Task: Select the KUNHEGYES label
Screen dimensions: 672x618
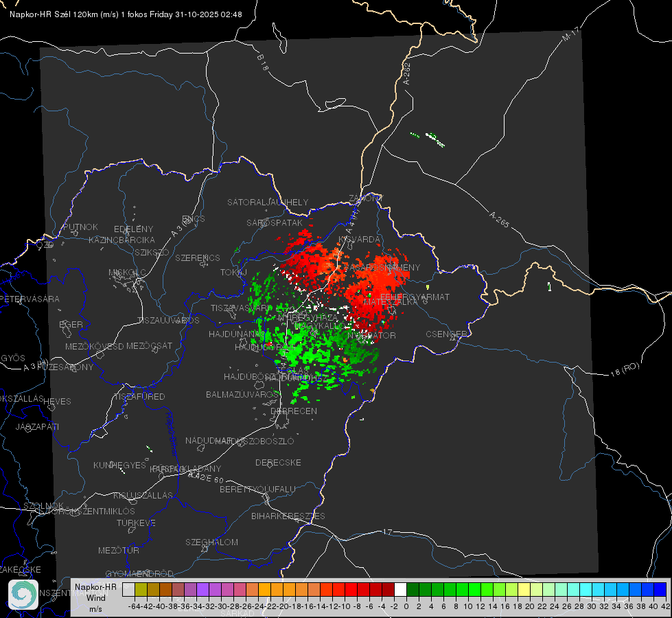Action: pos(119,466)
